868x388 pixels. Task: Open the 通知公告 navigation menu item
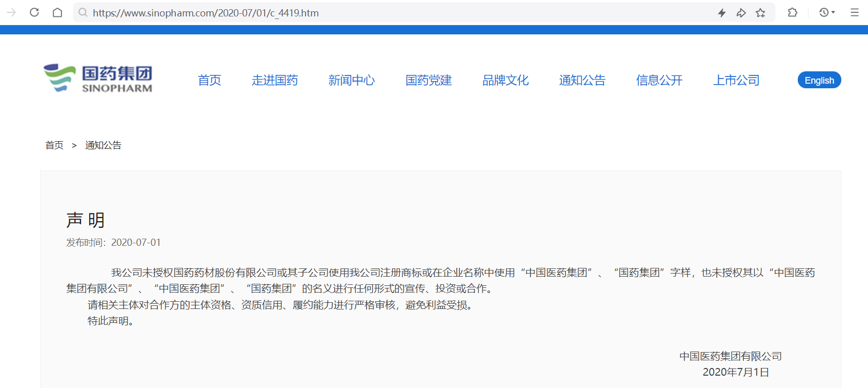(x=582, y=80)
